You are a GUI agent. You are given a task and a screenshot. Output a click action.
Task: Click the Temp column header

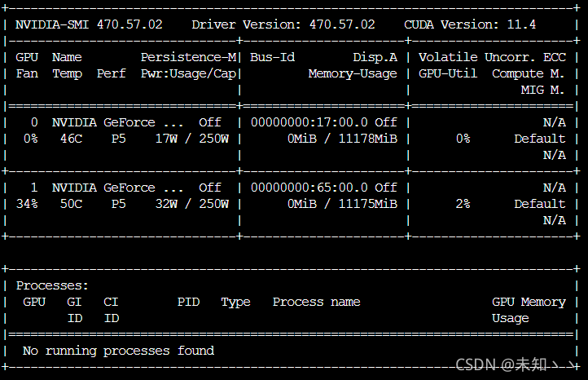tap(67, 73)
